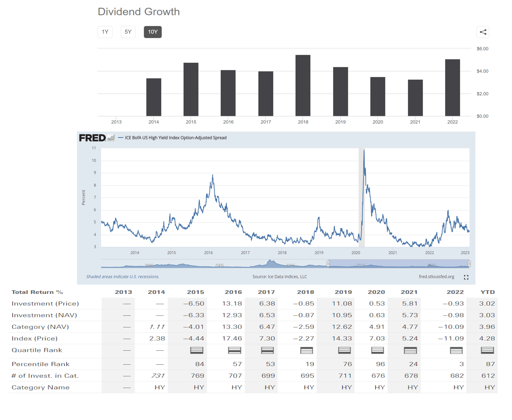Click the 2016 Quartile Rank icon
The image size is (512, 420).
(234, 350)
